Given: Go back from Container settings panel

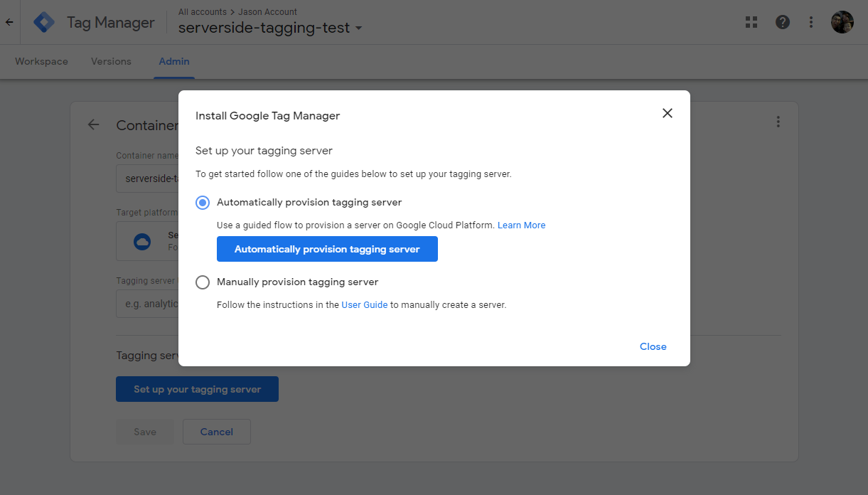Looking at the screenshot, I should point(94,125).
